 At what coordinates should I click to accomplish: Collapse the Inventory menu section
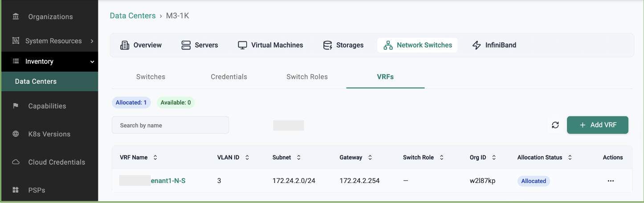point(92,61)
